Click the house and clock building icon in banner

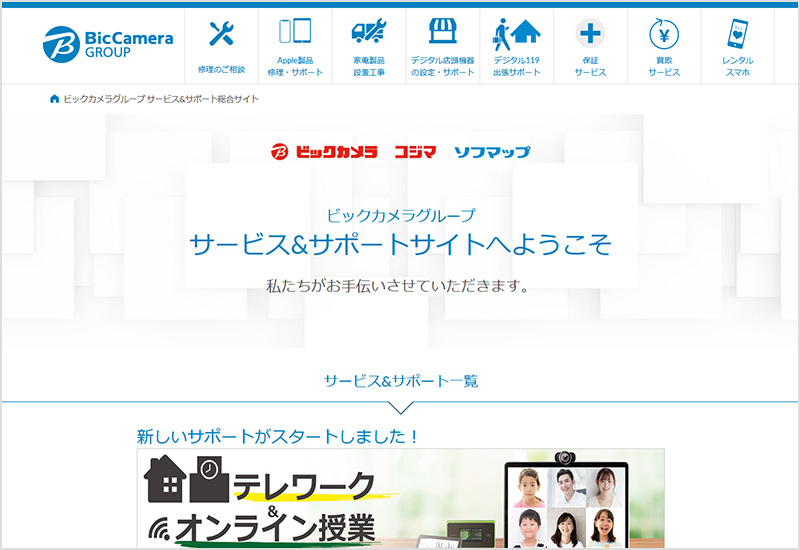[x=186, y=479]
